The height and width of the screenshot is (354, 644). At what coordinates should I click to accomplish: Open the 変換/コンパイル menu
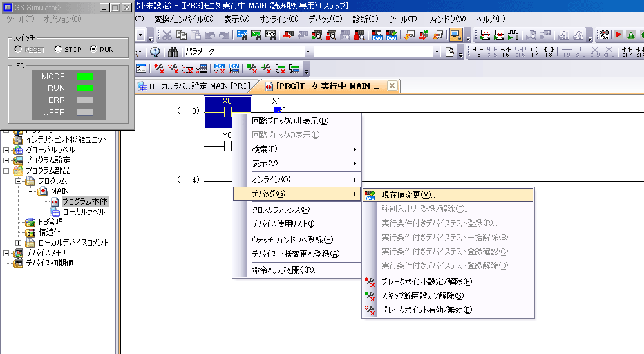[184, 19]
